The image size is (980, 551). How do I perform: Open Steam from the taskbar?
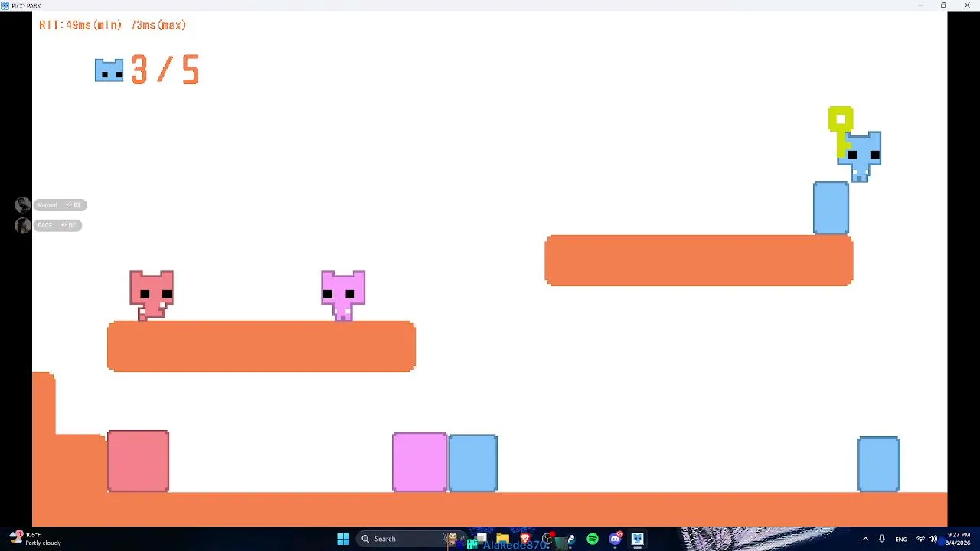coord(570,539)
